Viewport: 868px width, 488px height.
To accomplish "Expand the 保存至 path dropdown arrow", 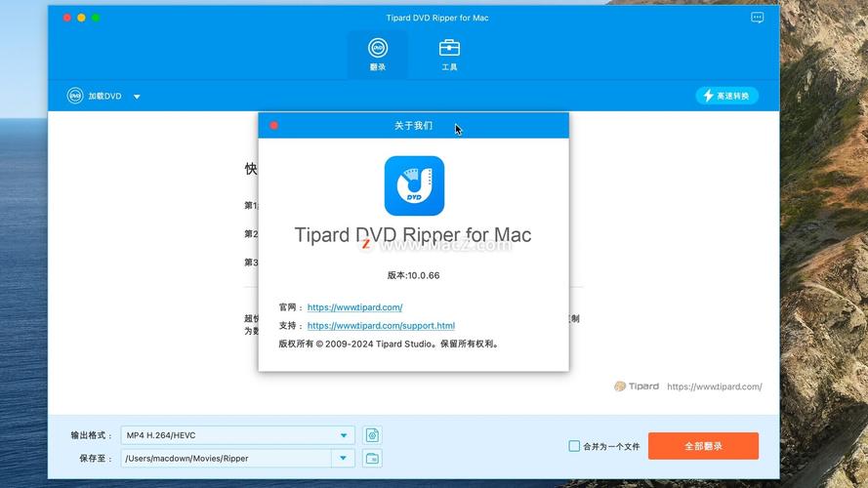I will 344,458.
